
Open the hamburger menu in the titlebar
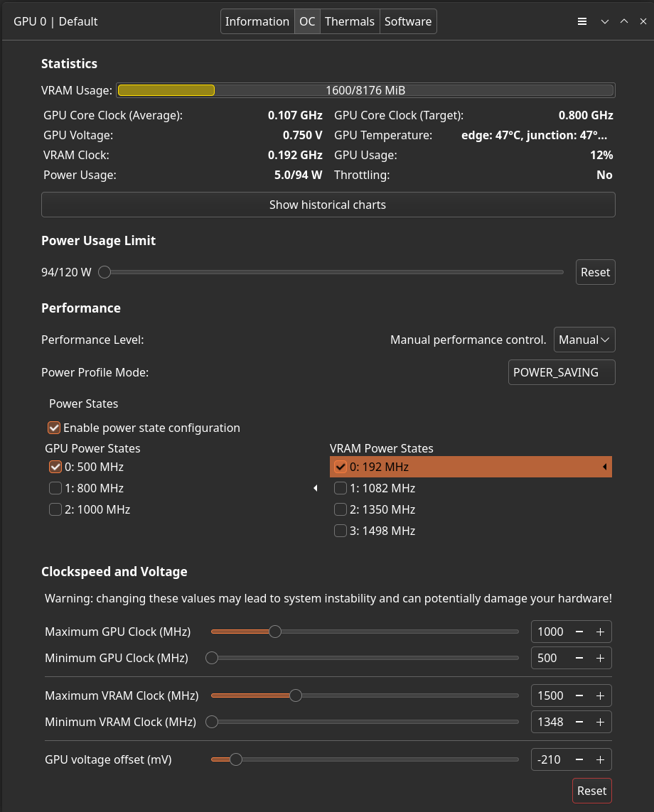[x=582, y=21]
